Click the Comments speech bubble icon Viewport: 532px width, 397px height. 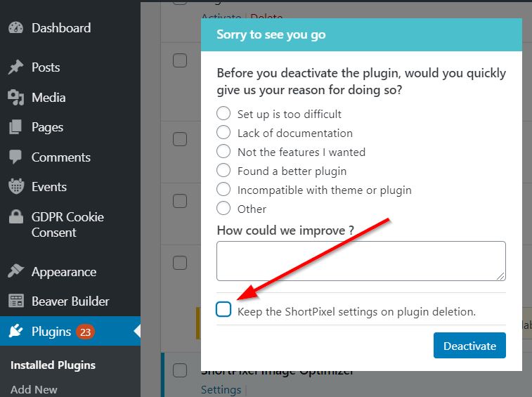pyautogui.click(x=15, y=157)
